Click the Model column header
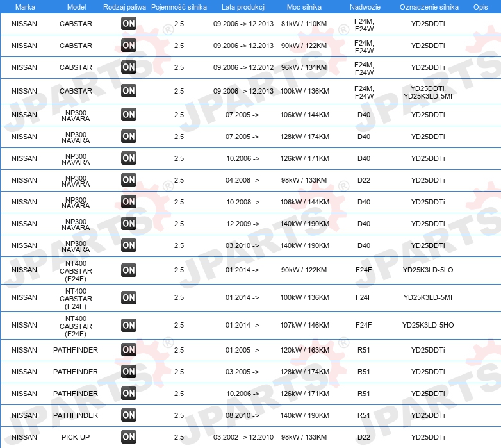Viewport: 501px width, 448px height. click(x=76, y=7)
